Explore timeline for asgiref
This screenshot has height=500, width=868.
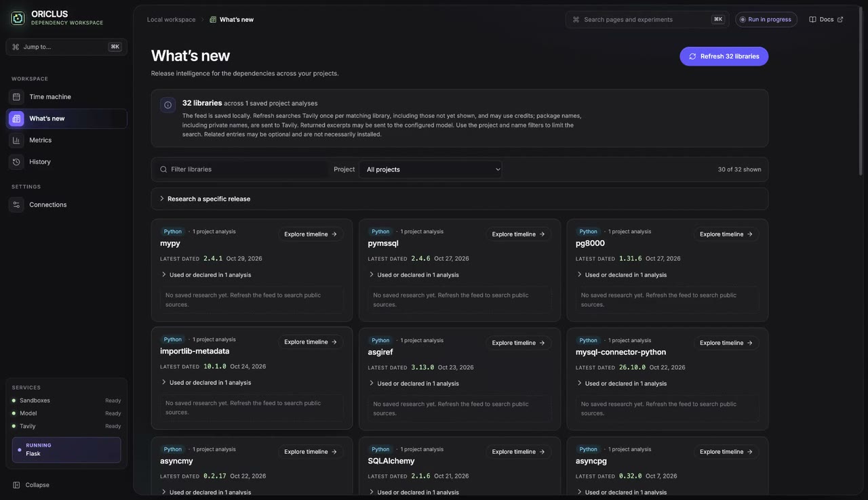click(x=518, y=343)
